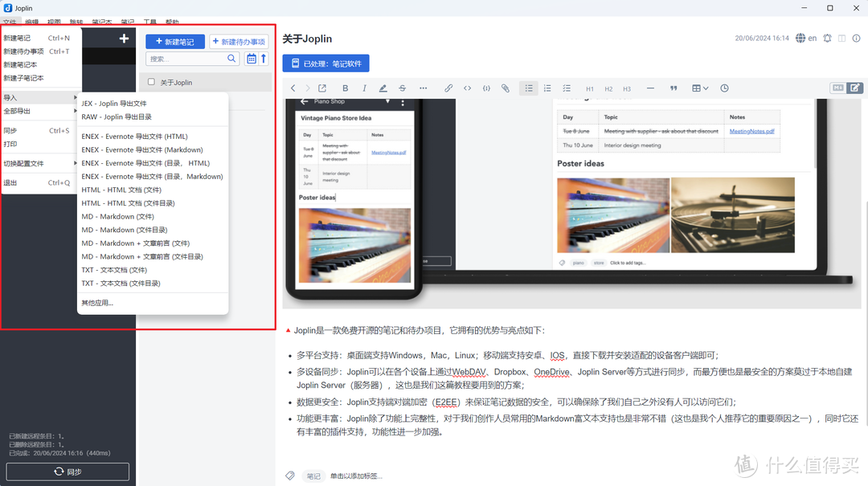Image resolution: width=868 pixels, height=486 pixels.
Task: Choose JEX - Joplin 导出文件 import entry
Action: coord(114,104)
